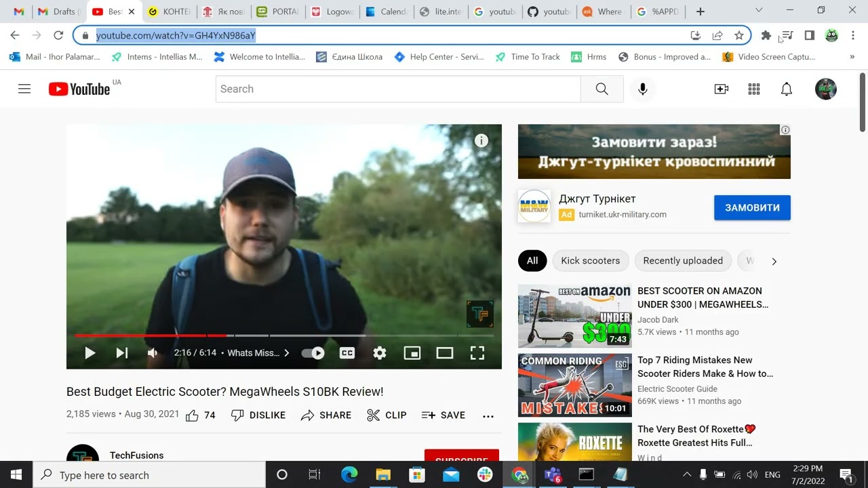Screen dimensions: 868x488
Task: Toggle the autoplay switch in player
Action: pyautogui.click(x=313, y=352)
